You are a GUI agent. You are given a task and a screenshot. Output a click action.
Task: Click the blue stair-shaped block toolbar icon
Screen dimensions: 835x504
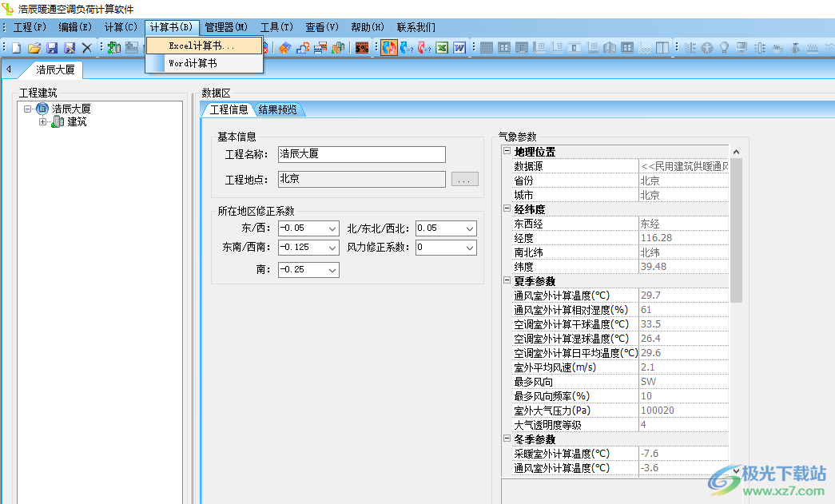(x=303, y=48)
